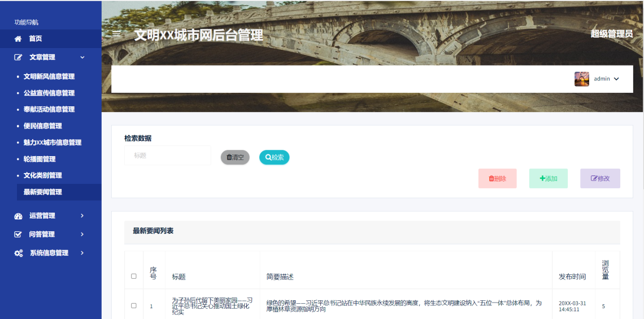
Task: Click the pink 删除 delete button
Action: tap(497, 179)
